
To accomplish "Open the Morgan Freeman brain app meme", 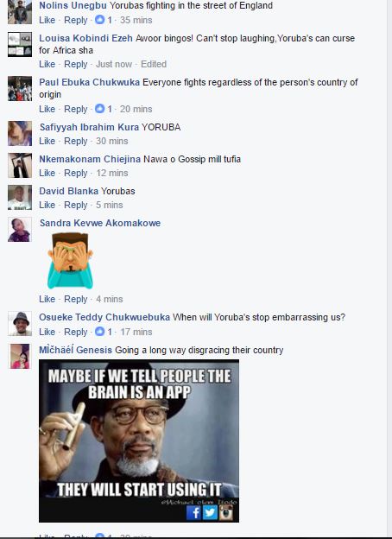I will tap(139, 441).
